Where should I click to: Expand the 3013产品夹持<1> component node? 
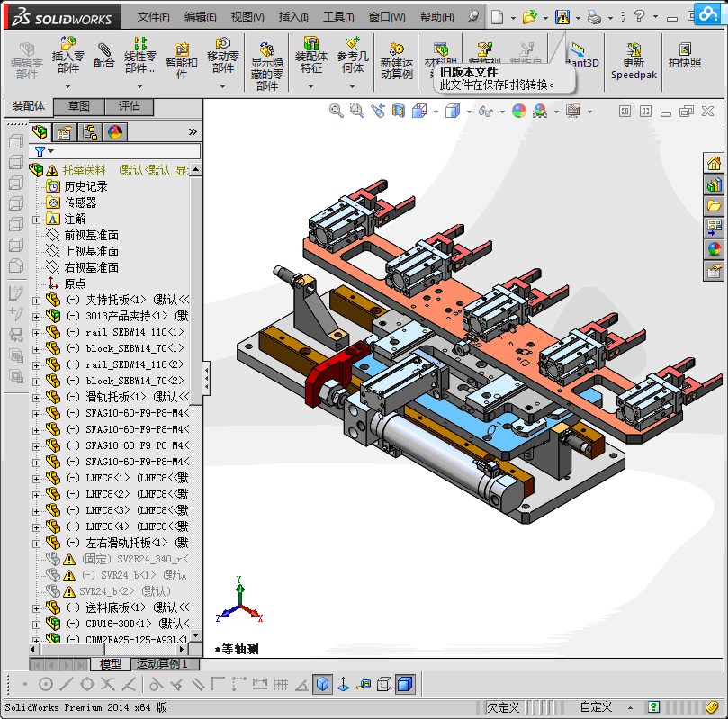tap(36, 317)
